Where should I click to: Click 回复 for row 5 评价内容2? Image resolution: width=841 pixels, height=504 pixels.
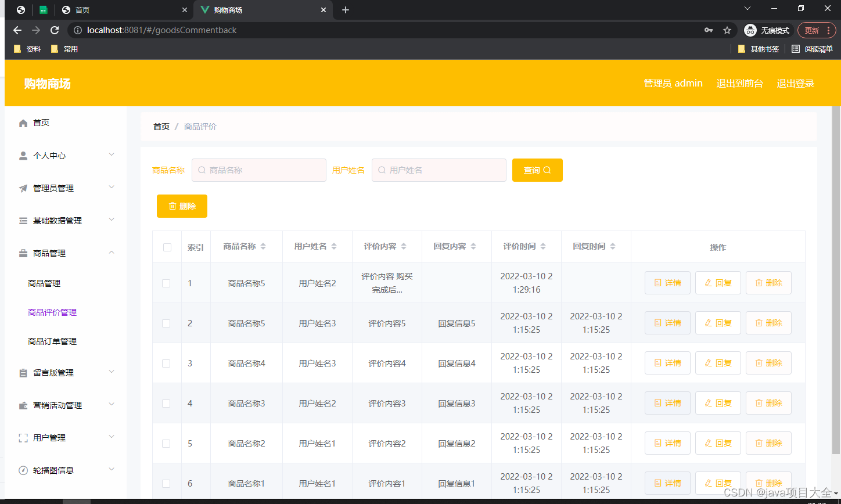pyautogui.click(x=718, y=443)
